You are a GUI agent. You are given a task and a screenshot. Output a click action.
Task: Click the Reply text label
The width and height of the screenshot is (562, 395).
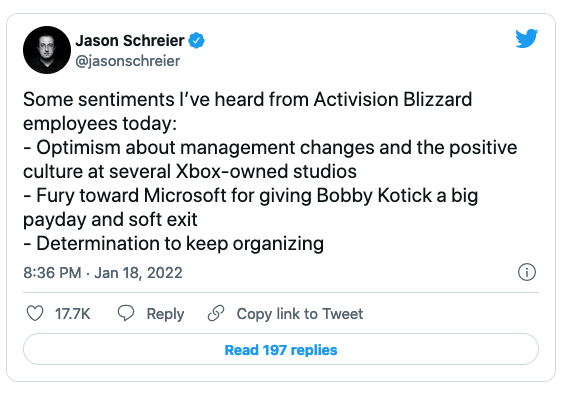point(165,314)
